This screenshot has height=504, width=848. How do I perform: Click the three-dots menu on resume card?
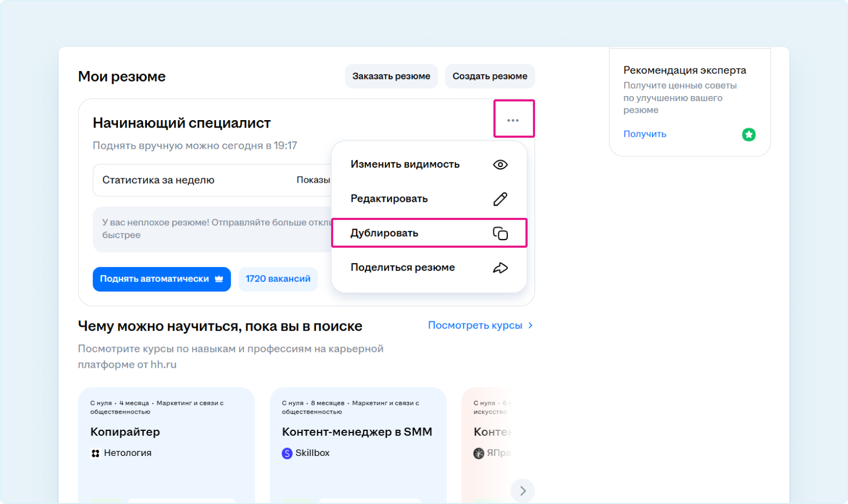coord(513,120)
